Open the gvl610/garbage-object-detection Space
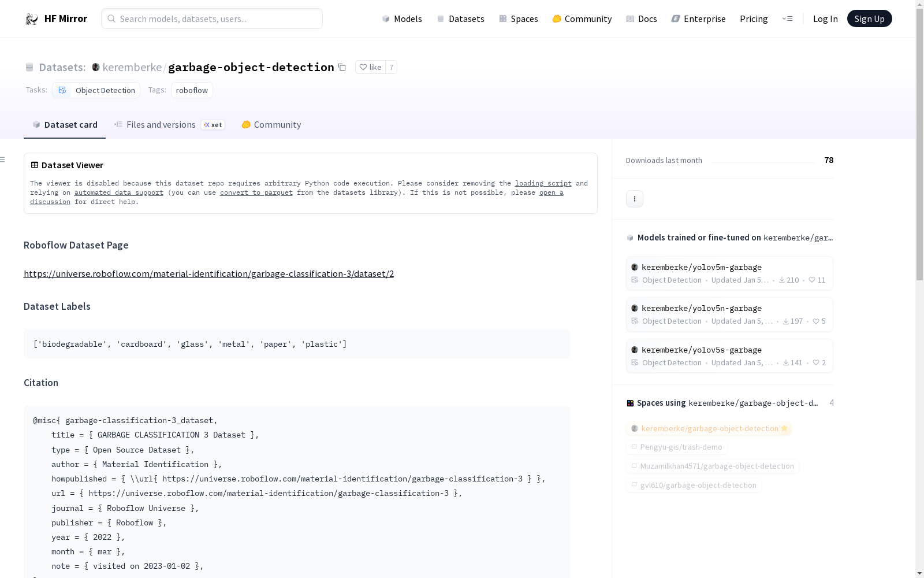 tap(694, 485)
